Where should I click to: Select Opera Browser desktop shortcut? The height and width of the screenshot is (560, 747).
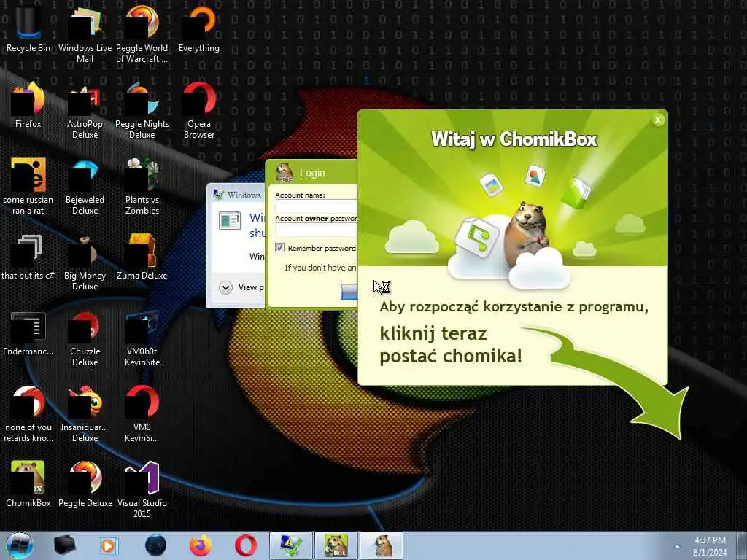pos(199,109)
